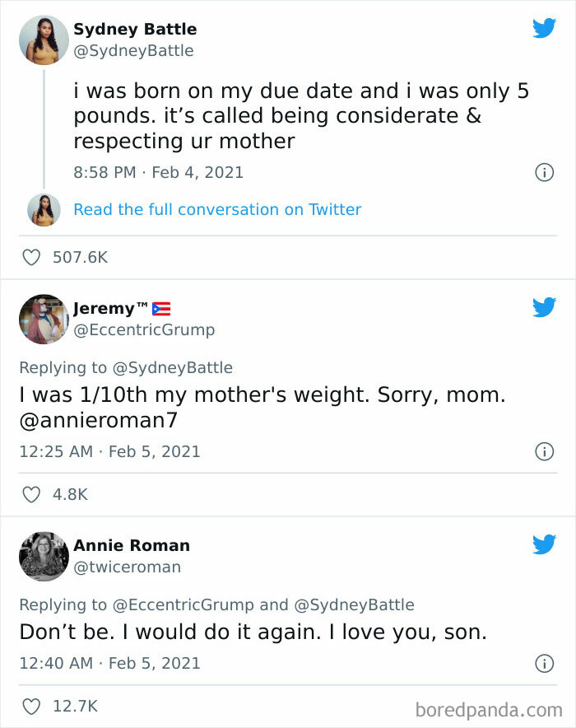This screenshot has height=728, width=576.
Task: Click the 12:40 AM · Feb 5, 2021 timestamp
Action: (109, 663)
